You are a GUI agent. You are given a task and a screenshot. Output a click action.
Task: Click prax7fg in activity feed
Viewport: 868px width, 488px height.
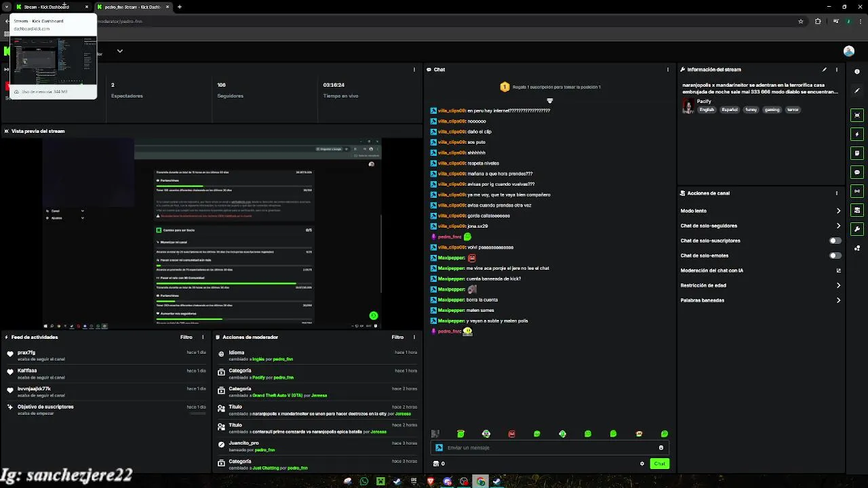[x=26, y=352]
